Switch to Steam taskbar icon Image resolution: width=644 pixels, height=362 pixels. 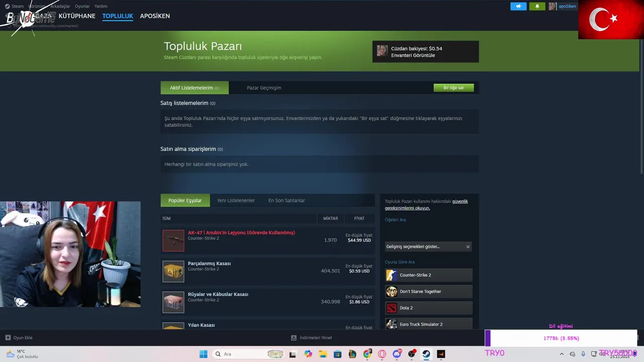(426, 354)
